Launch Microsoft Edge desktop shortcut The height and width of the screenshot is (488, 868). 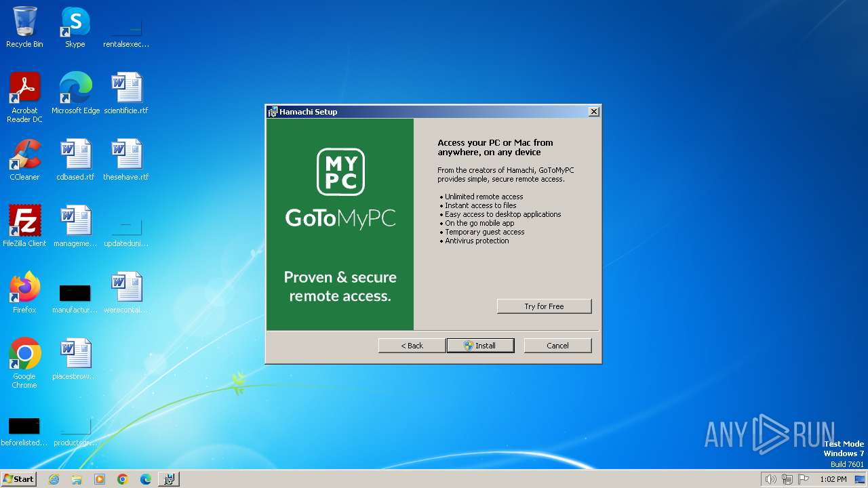click(75, 94)
